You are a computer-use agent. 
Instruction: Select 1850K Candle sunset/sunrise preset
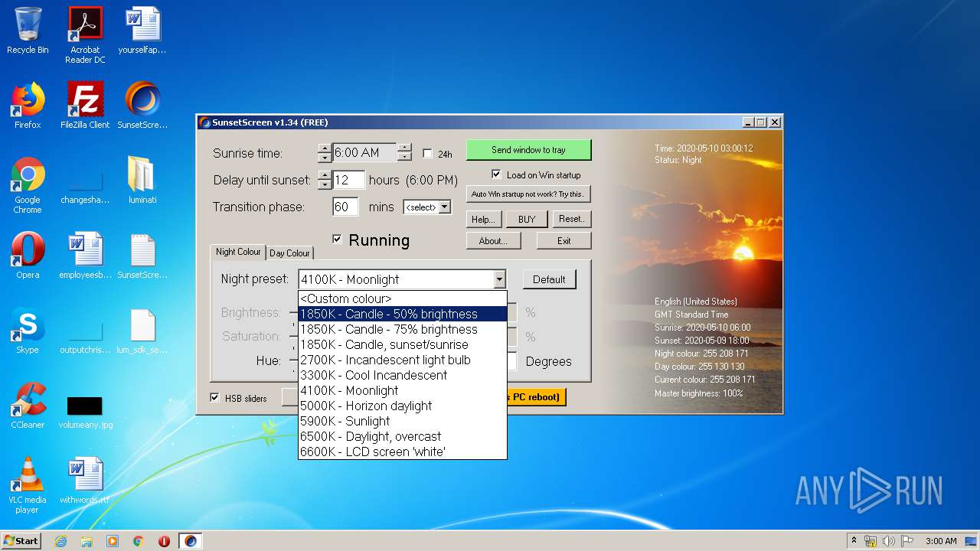click(402, 344)
